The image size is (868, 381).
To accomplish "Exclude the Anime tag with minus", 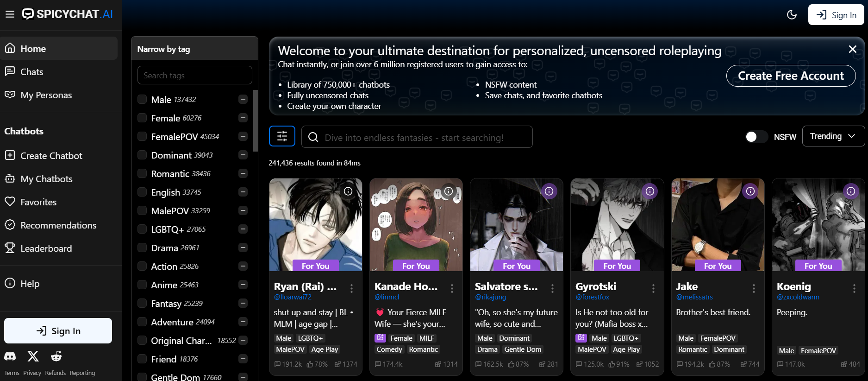I will (x=243, y=285).
